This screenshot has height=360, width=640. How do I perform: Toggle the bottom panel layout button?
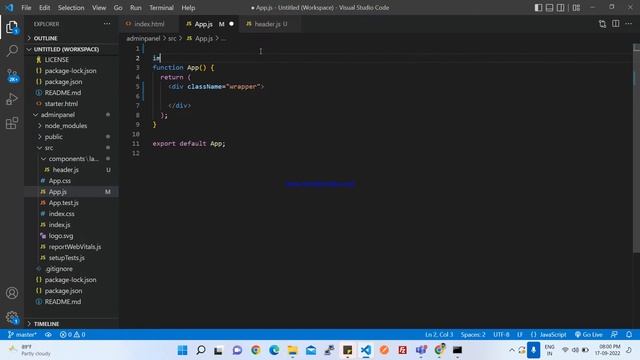click(549, 8)
